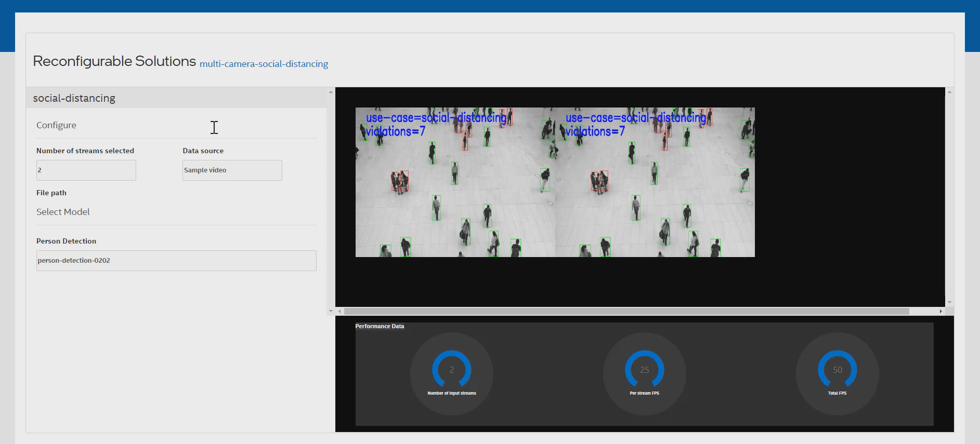
Task: Open the Data source Sample video field
Action: 232,170
